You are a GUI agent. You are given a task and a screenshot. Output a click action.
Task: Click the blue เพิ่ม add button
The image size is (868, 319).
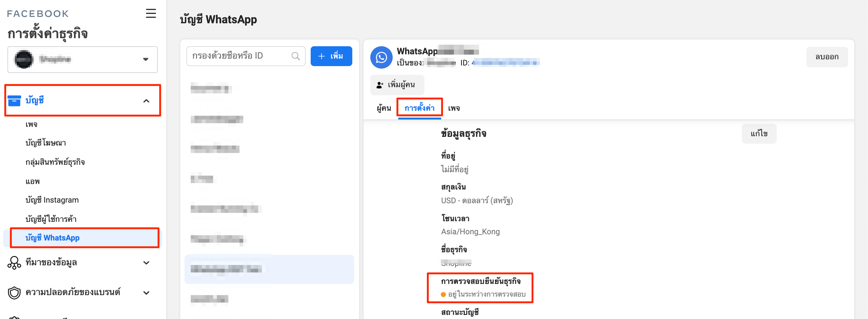[331, 56]
